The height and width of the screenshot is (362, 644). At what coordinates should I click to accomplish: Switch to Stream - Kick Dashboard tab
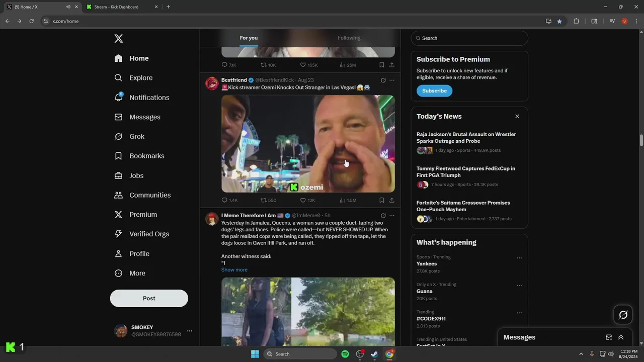(x=121, y=7)
